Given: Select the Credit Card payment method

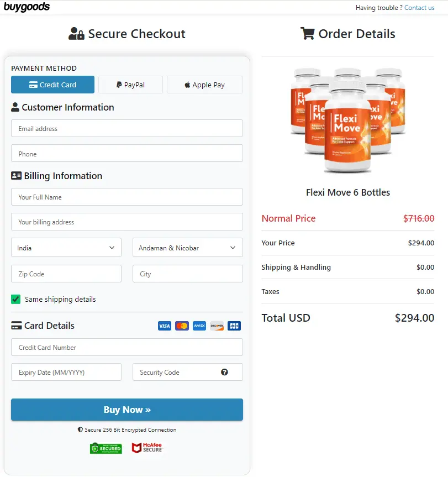Looking at the screenshot, I should tap(52, 85).
